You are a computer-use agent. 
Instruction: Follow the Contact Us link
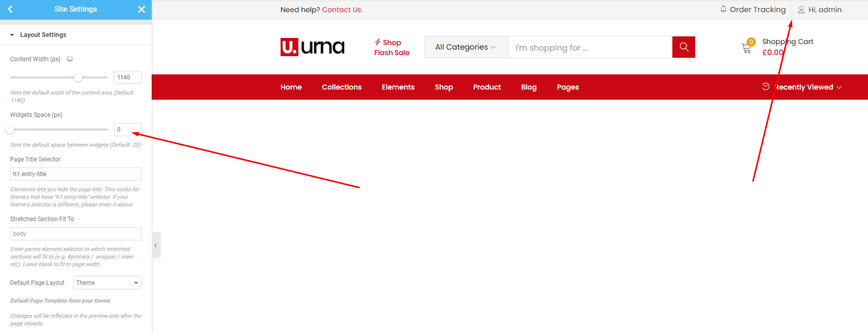[342, 10]
